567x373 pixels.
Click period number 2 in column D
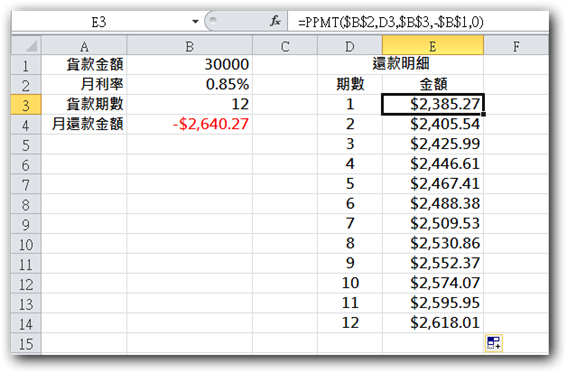[x=350, y=125]
